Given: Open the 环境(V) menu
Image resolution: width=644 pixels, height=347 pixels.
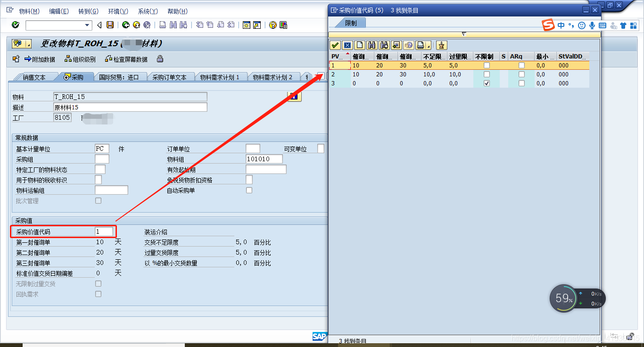Looking at the screenshot, I should pyautogui.click(x=118, y=11).
